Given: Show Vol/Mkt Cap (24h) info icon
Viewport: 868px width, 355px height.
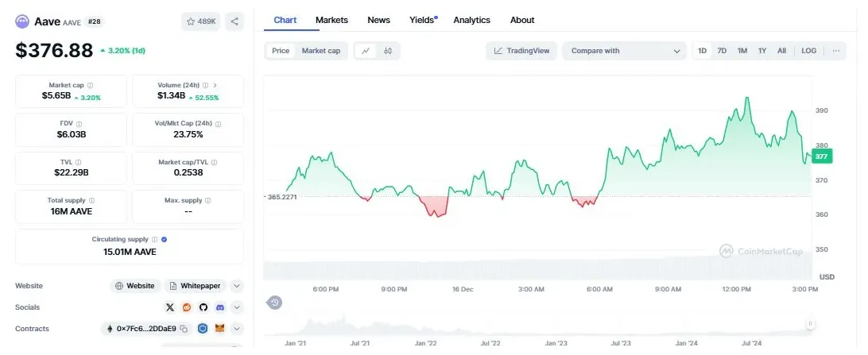Looking at the screenshot, I should (218, 125).
